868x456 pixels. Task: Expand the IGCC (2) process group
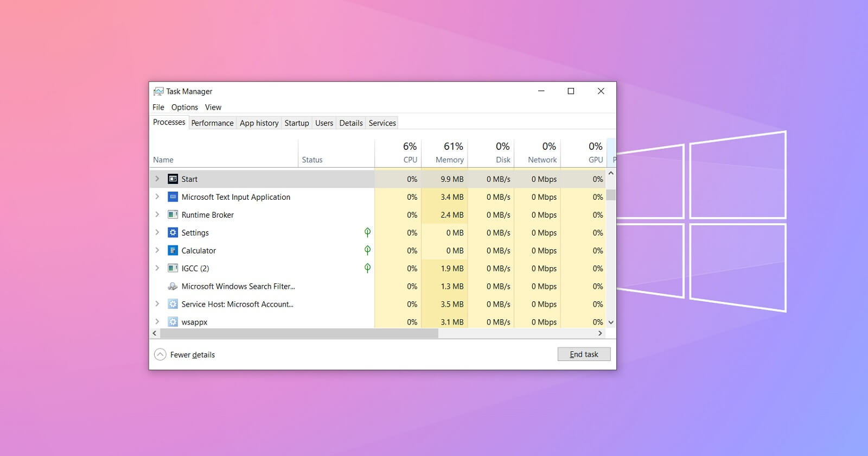[157, 268]
